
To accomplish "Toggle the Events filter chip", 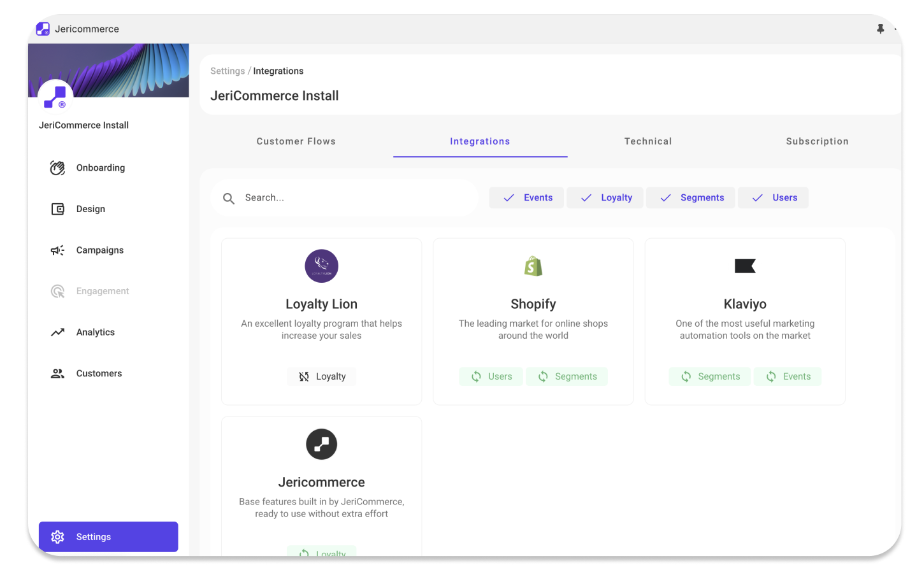I will point(528,197).
